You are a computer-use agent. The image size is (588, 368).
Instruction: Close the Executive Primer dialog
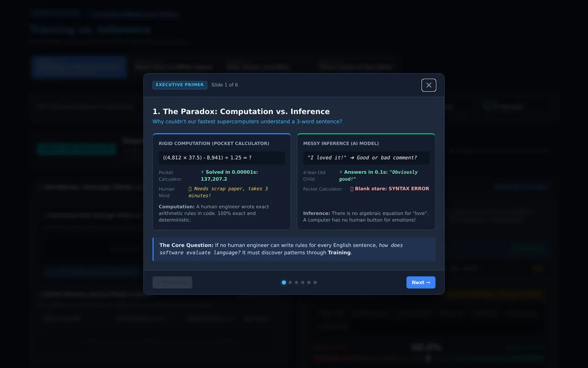point(429,85)
